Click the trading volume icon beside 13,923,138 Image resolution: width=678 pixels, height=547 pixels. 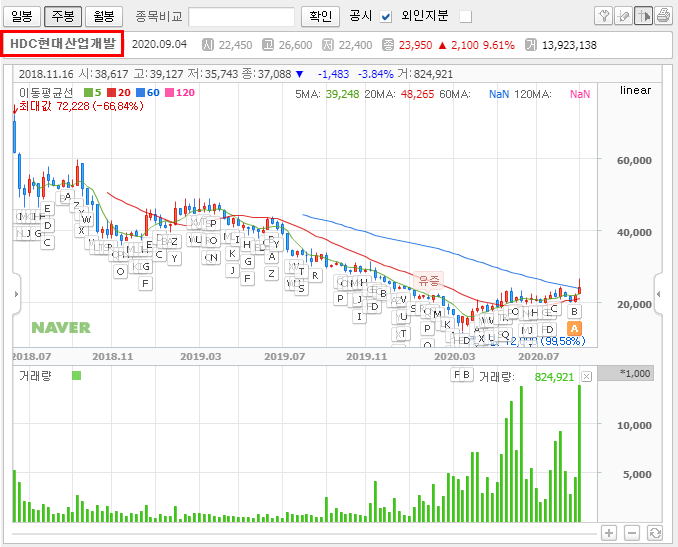coord(531,45)
